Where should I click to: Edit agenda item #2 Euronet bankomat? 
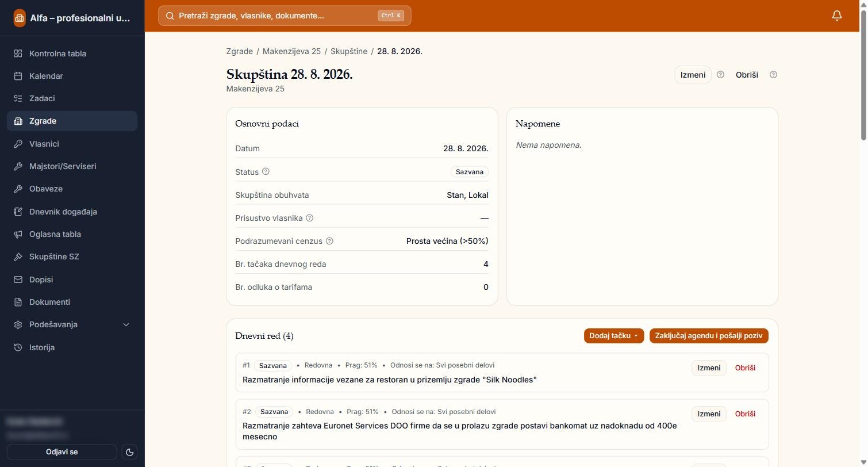[x=709, y=414]
